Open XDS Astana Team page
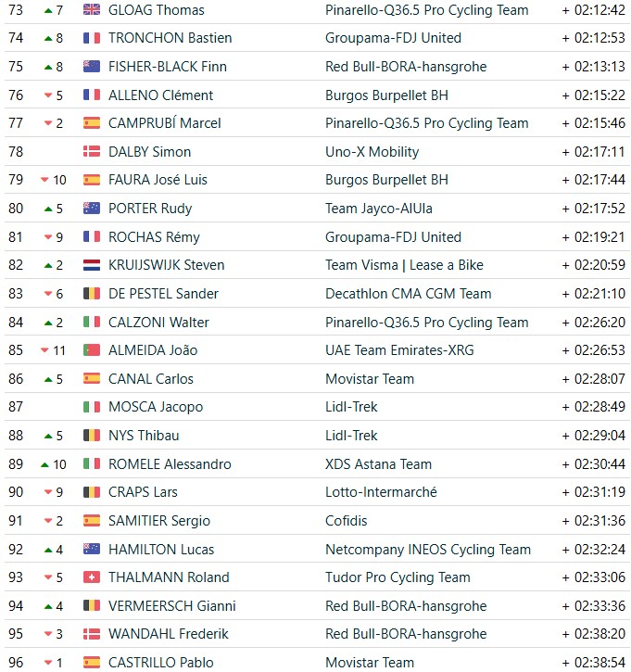Viewport: 631px width, 672px height. [x=378, y=463]
